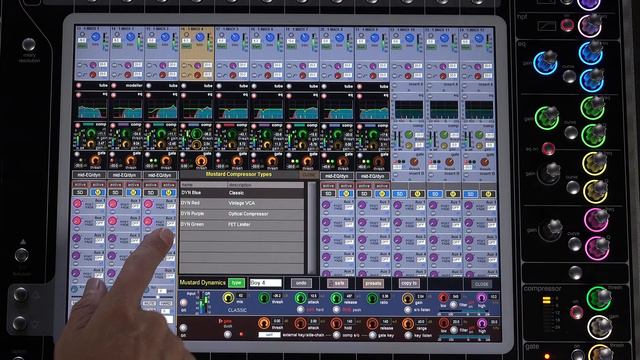640x360 pixels.
Task: Choose DYN Red Vintage VCA type
Action: [242, 203]
